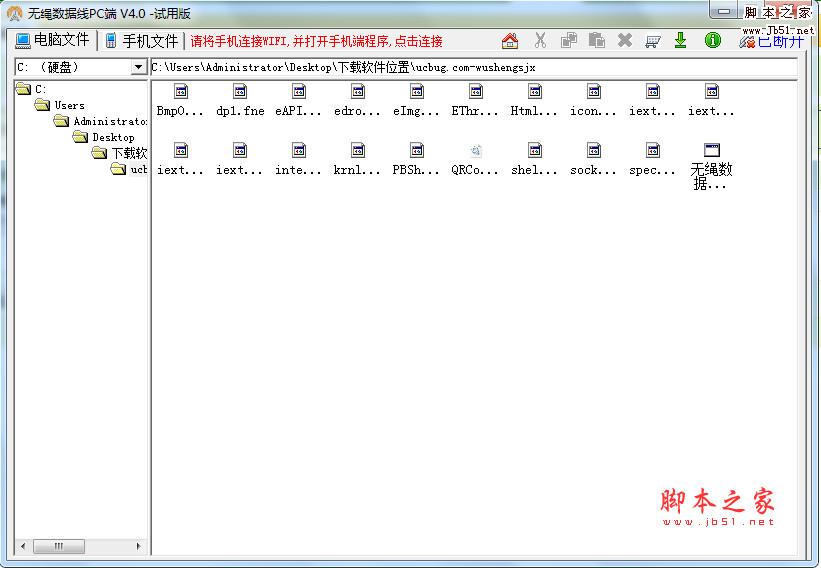Viewport: 821px width, 568px height.
Task: Click tree scrollbar right arrow
Action: (x=138, y=546)
